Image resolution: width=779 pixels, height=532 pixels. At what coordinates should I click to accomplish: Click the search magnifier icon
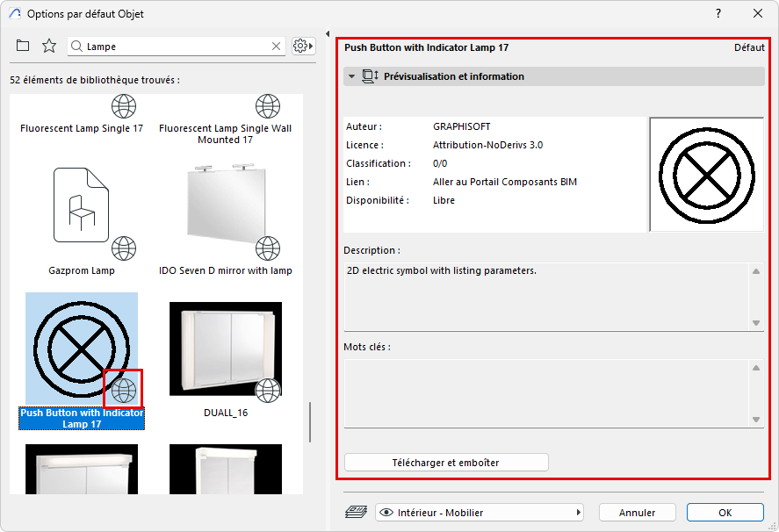click(76, 47)
